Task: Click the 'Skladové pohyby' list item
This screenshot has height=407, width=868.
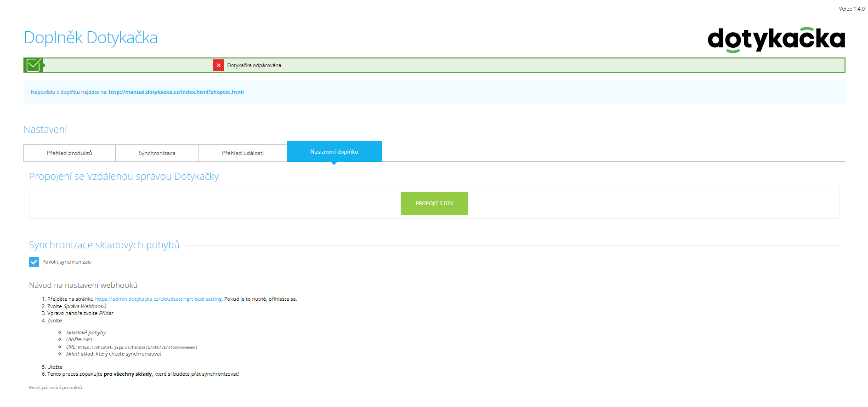Action: [86, 332]
